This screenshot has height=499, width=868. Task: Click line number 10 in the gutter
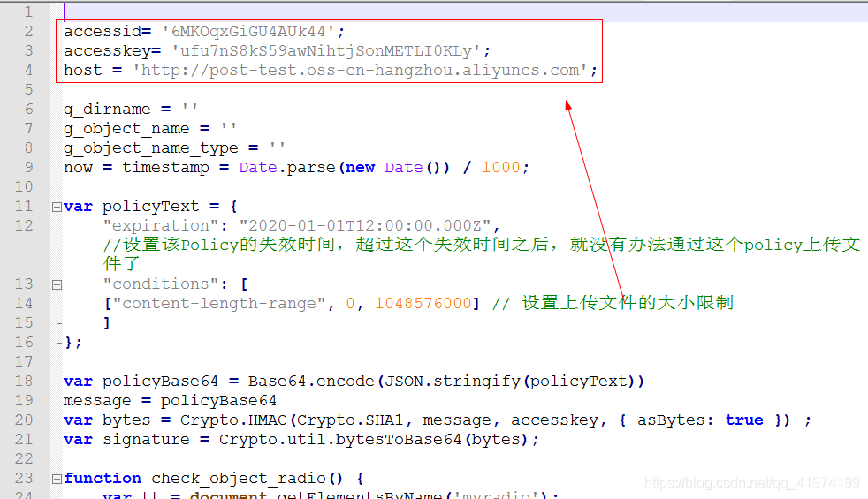point(24,186)
